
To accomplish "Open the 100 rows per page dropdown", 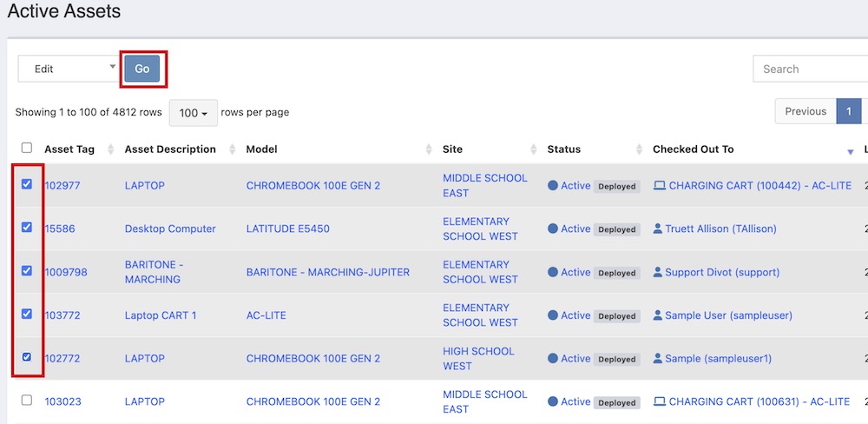I will click(x=193, y=113).
